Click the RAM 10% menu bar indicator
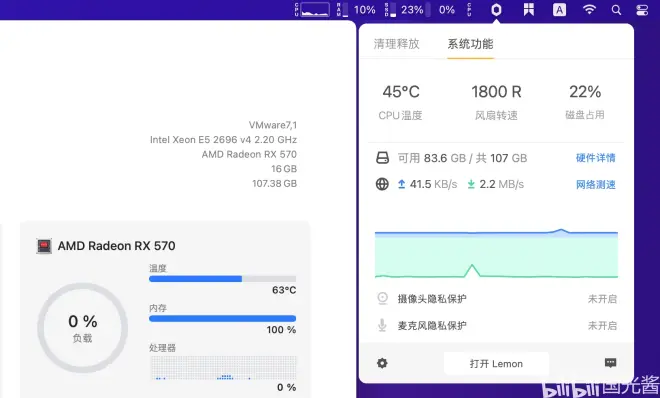Screen dimensions: 660x398 click(356, 10)
